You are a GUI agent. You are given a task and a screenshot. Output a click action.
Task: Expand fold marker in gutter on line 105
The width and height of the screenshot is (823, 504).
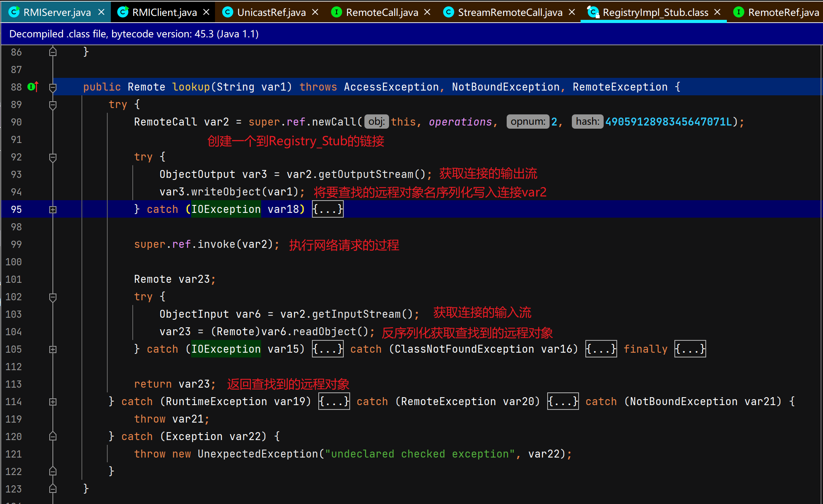point(53,349)
